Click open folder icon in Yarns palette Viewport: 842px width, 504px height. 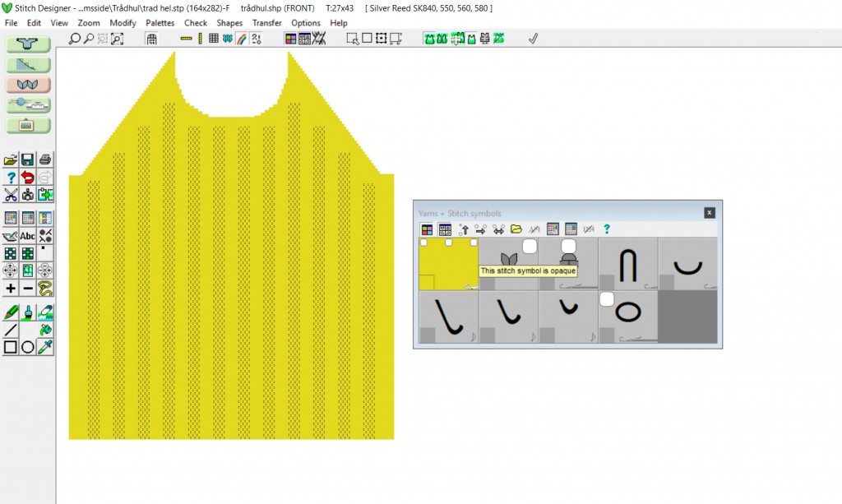click(x=516, y=229)
